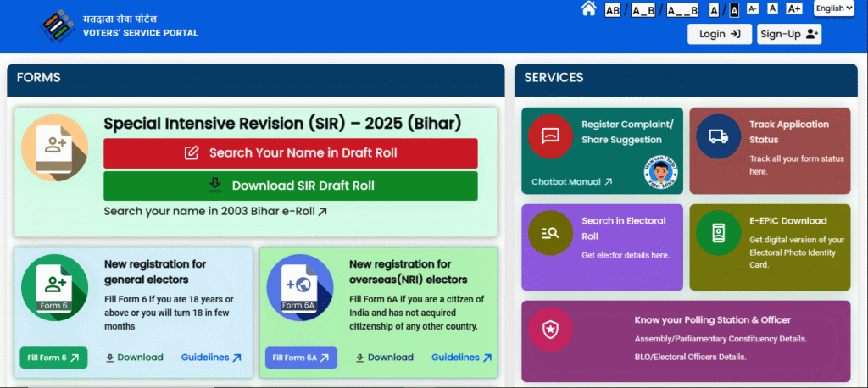Open E-EPIC Download service

click(x=788, y=221)
